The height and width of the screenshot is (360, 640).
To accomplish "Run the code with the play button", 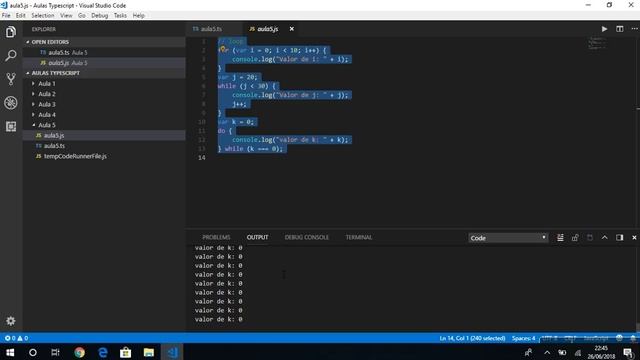I will [604, 29].
